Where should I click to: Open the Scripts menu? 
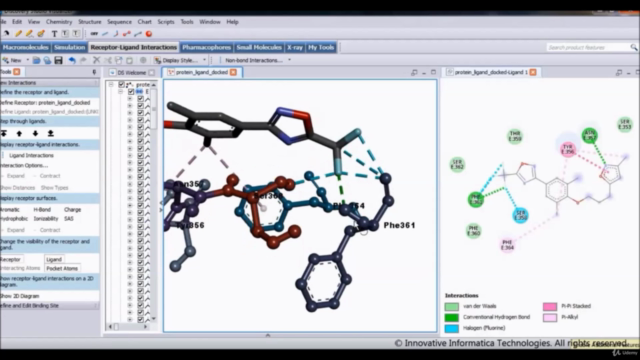166,22
